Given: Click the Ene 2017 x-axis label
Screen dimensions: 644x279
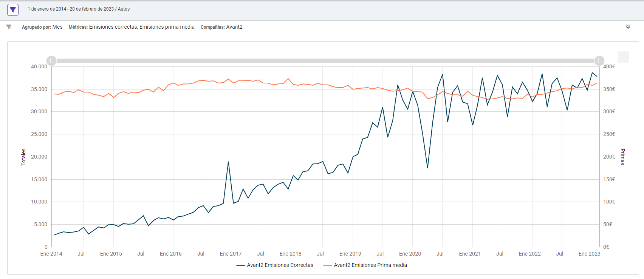Looking at the screenshot, I should click(231, 254).
